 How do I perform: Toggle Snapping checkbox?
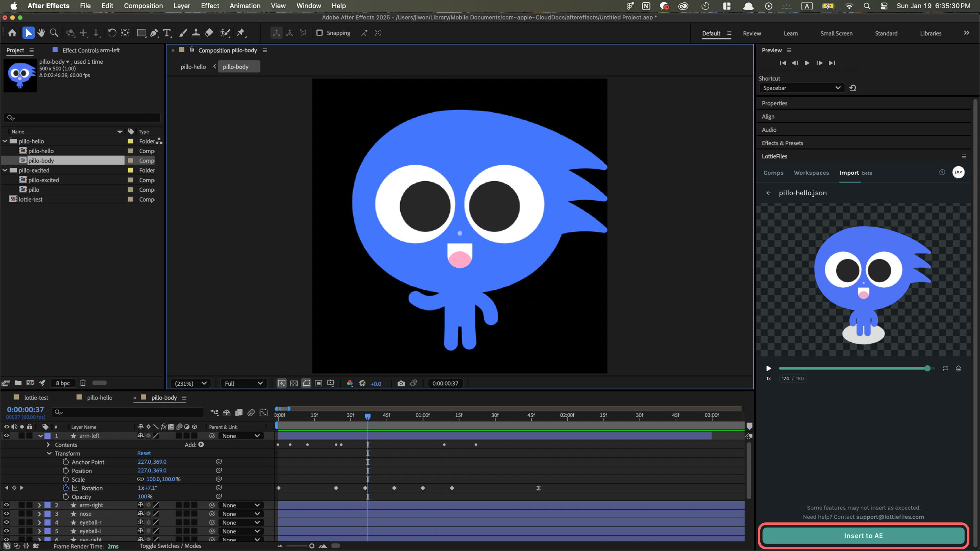point(320,33)
